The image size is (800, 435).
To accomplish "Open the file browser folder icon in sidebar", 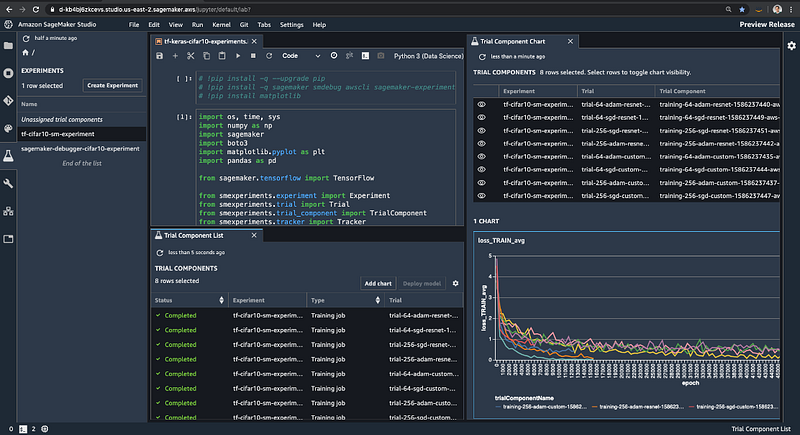I will tap(9, 45).
